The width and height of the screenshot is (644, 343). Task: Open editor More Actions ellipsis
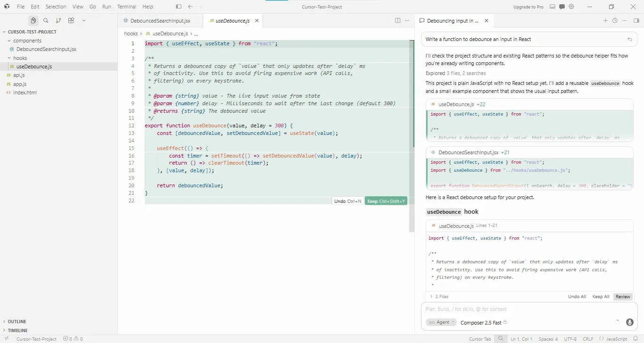[407, 21]
